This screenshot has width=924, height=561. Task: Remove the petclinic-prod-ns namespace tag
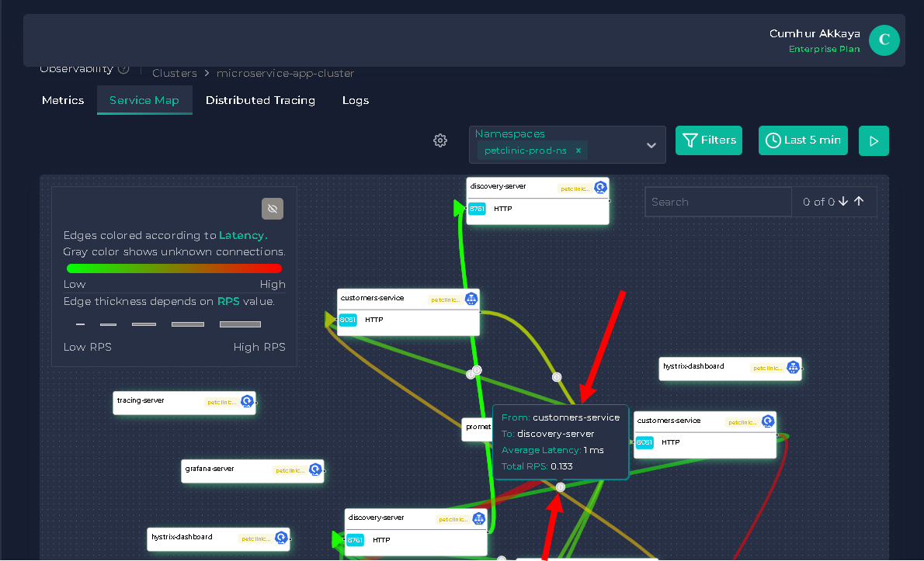point(578,151)
